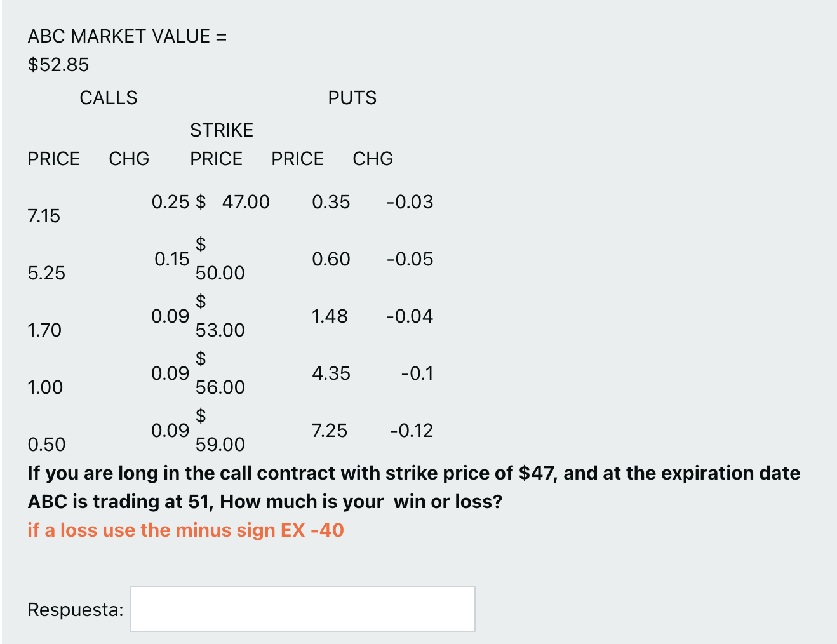The image size is (837, 644).
Task: Click the first PRICE column header
Action: pyautogui.click(x=54, y=158)
